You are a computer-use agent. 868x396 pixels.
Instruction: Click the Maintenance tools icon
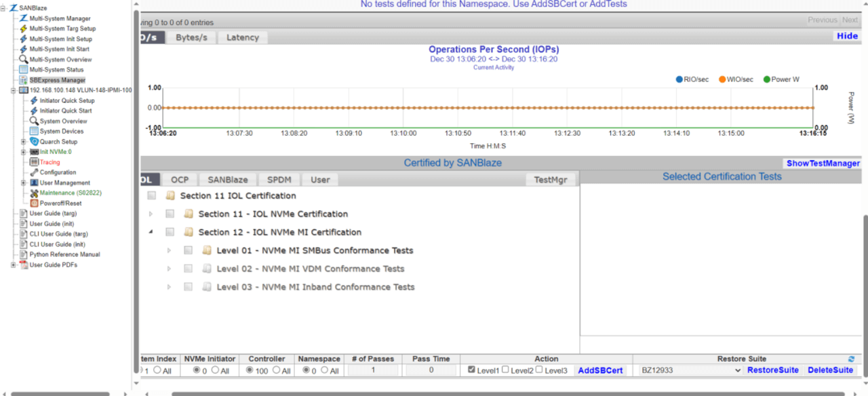tap(34, 193)
